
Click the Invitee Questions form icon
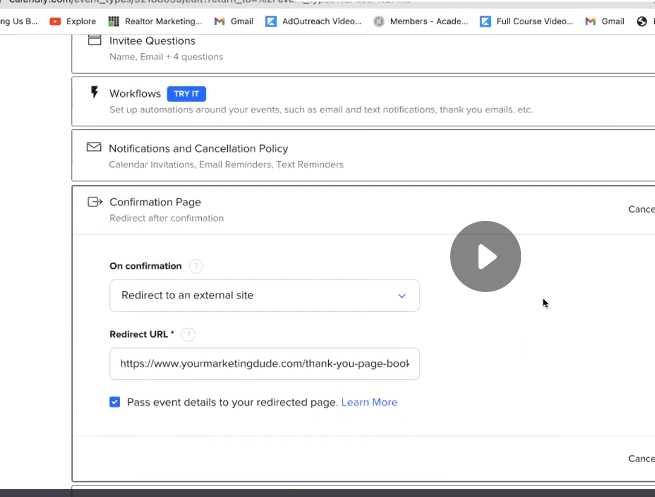click(95, 40)
